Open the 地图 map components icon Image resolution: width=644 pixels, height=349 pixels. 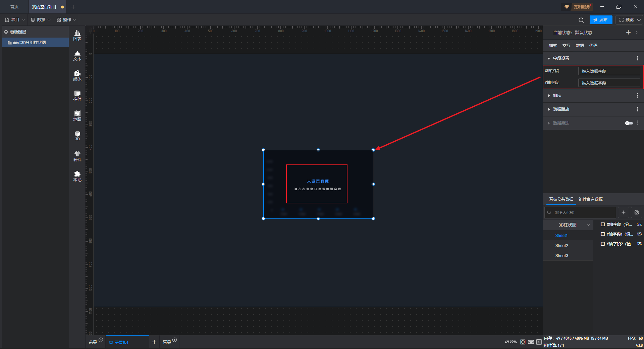[x=77, y=116]
